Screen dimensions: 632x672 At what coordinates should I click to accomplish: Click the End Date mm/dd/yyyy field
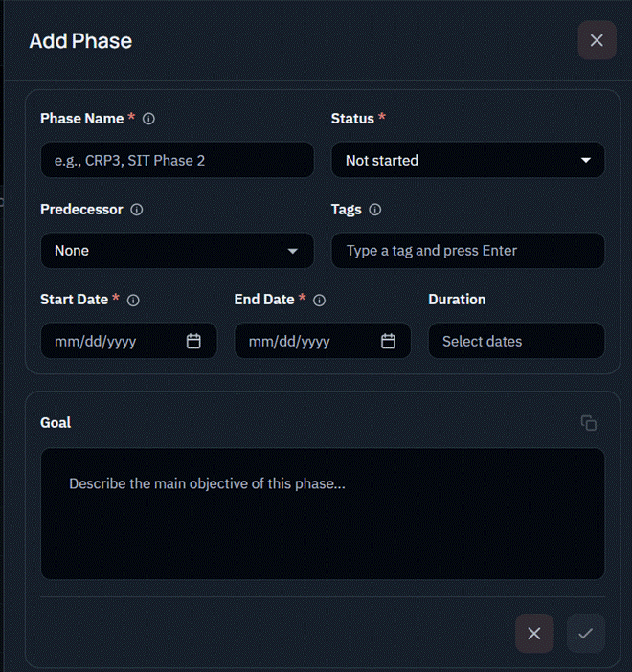coord(323,341)
